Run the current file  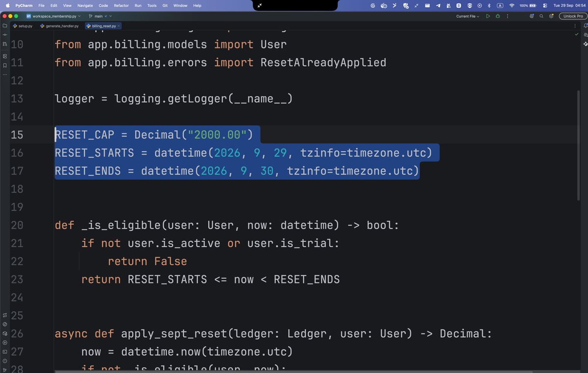pos(488,16)
